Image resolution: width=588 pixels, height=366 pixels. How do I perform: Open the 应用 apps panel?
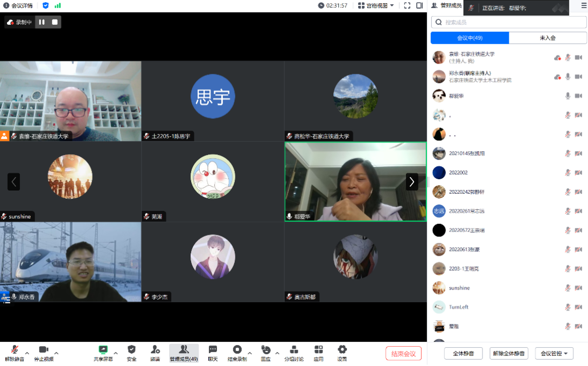click(x=318, y=353)
